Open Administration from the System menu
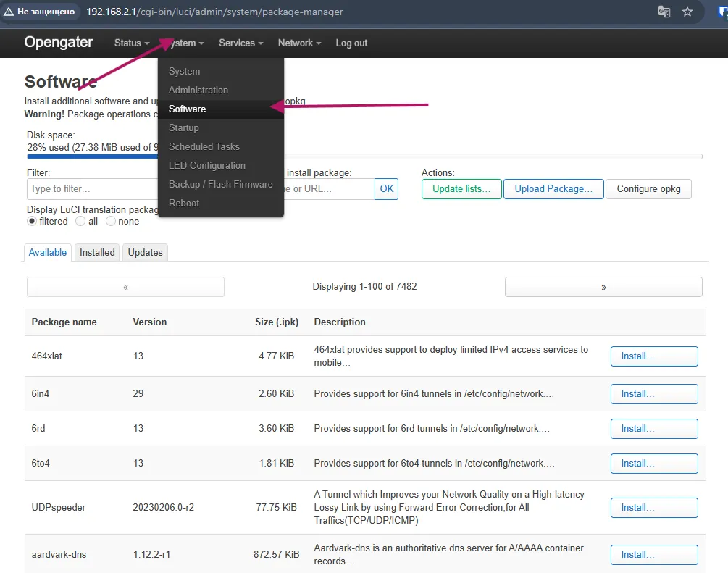 click(198, 90)
